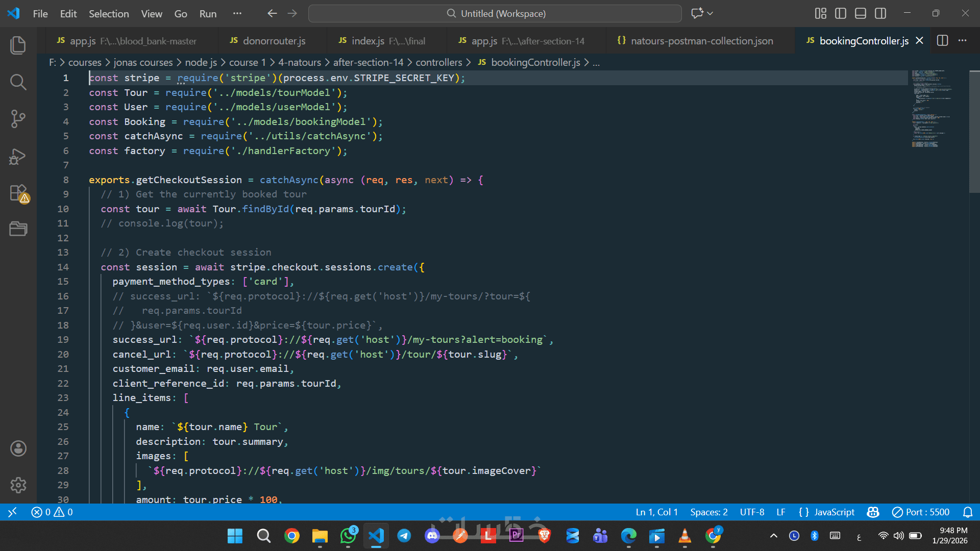This screenshot has width=980, height=551.
Task: Open Accounts icon in activity bar
Action: [x=18, y=448]
